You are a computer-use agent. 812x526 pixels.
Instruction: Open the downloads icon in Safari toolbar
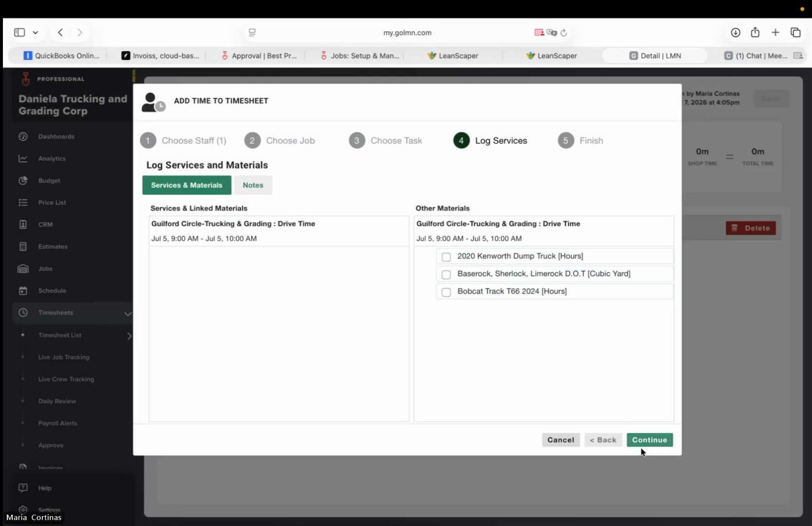coord(736,33)
